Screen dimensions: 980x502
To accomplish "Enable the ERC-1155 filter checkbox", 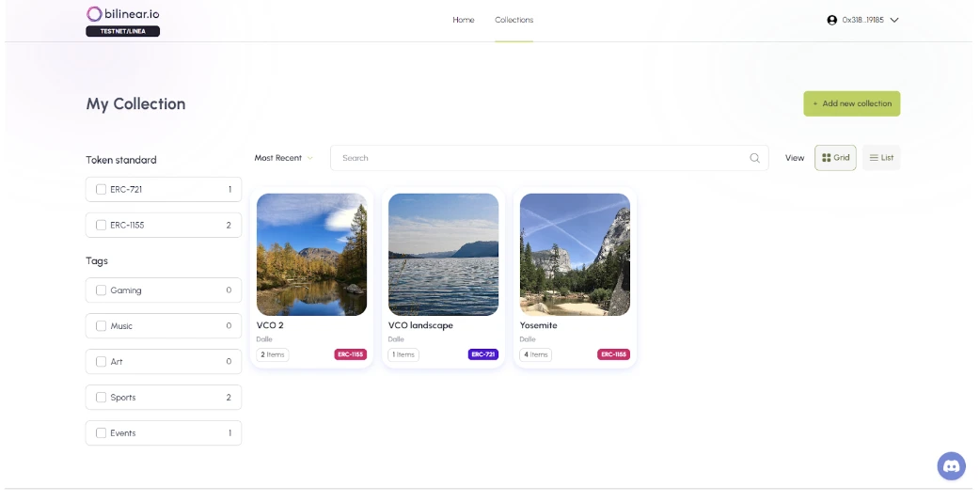I will 101,225.
